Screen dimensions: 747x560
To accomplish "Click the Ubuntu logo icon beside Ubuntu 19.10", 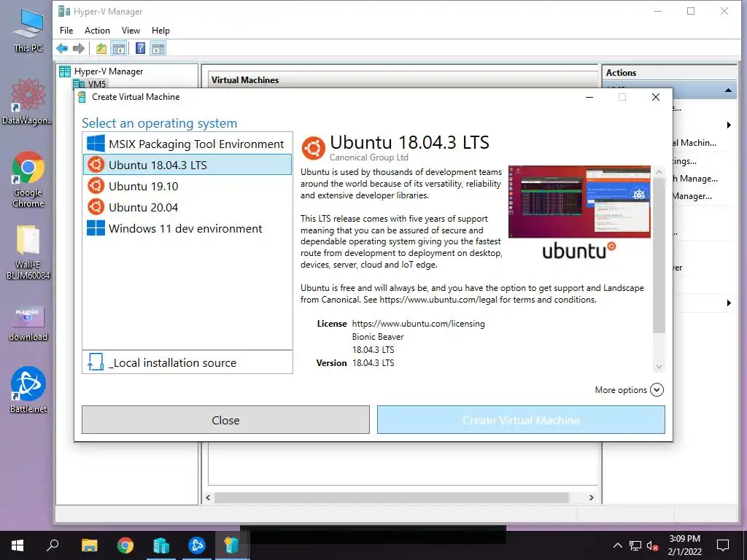I will [x=96, y=186].
